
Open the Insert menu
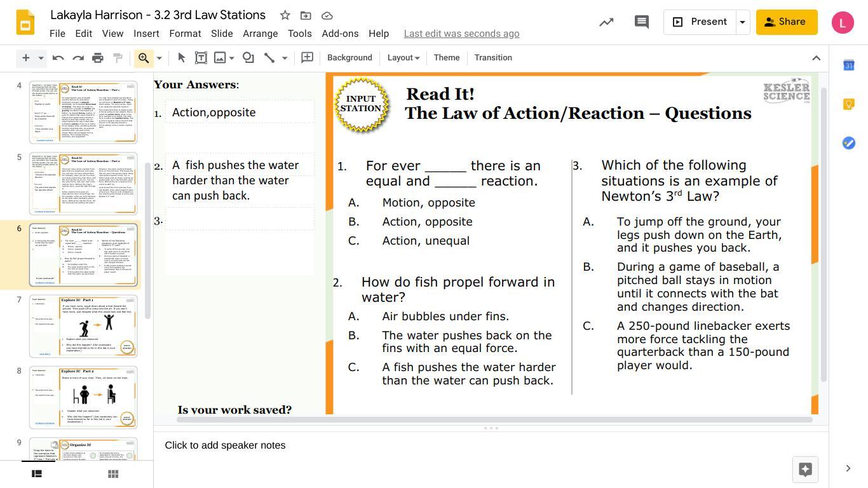pyautogui.click(x=146, y=34)
